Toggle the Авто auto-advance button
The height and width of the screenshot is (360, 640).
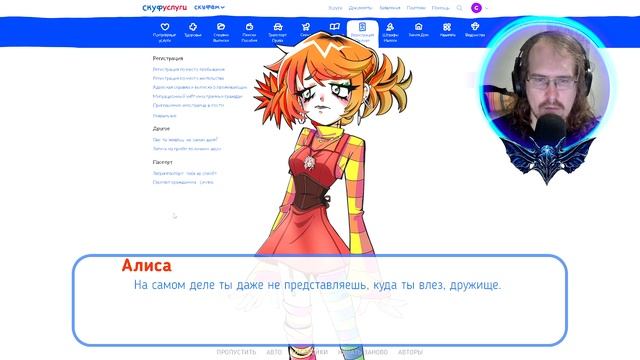click(274, 352)
